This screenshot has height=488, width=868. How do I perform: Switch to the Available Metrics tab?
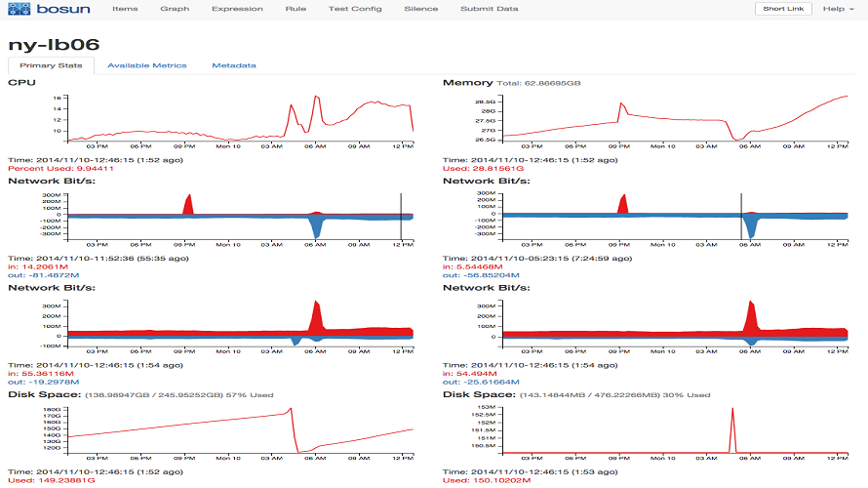(146, 65)
